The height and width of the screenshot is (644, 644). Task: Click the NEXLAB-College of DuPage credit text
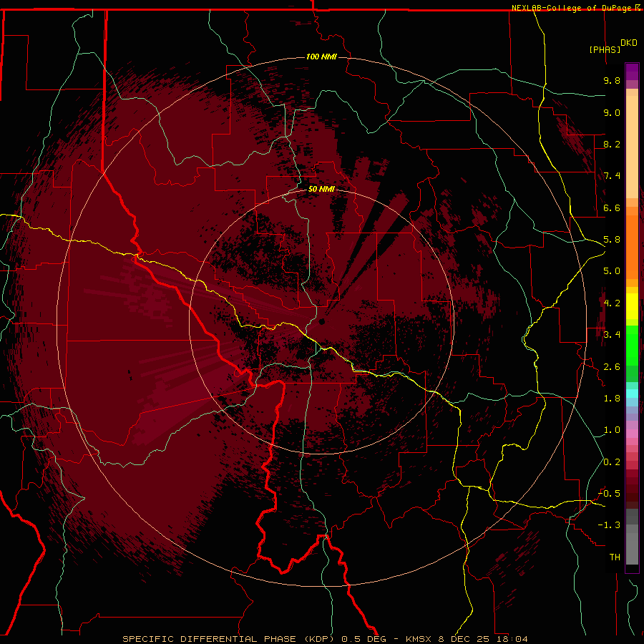[572, 8]
